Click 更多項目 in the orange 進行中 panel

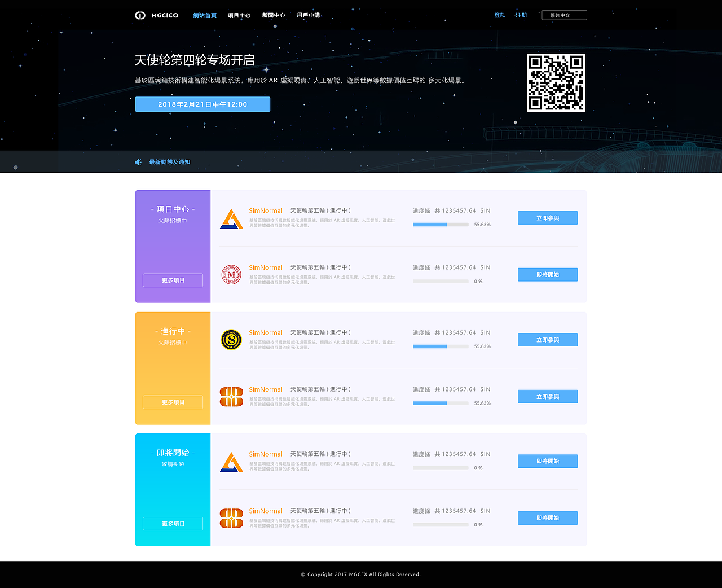pos(173,402)
